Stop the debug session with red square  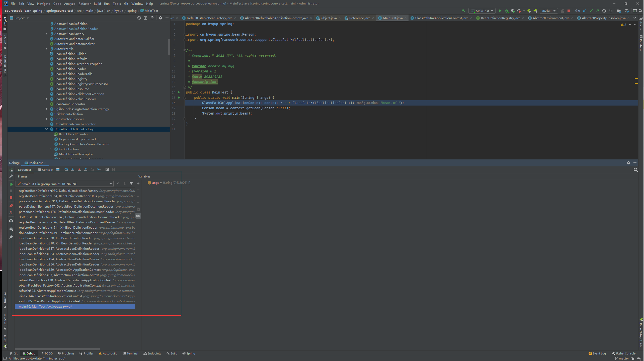point(11,198)
